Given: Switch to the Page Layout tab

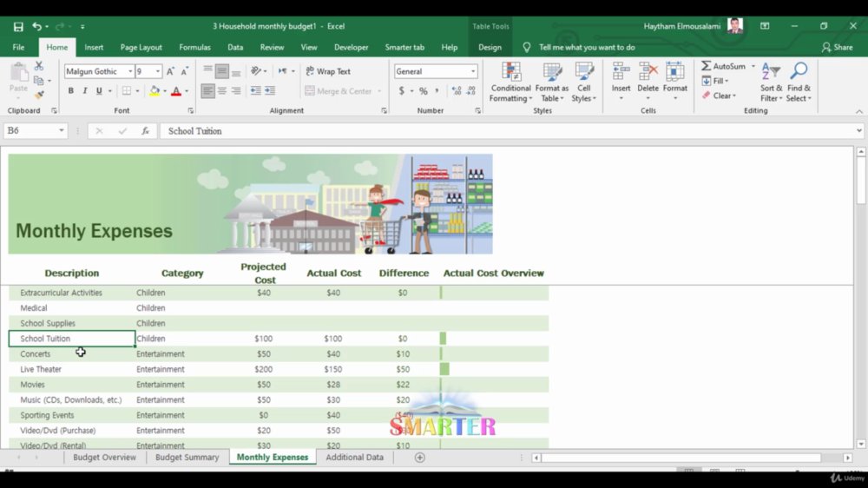Looking at the screenshot, I should [x=141, y=48].
